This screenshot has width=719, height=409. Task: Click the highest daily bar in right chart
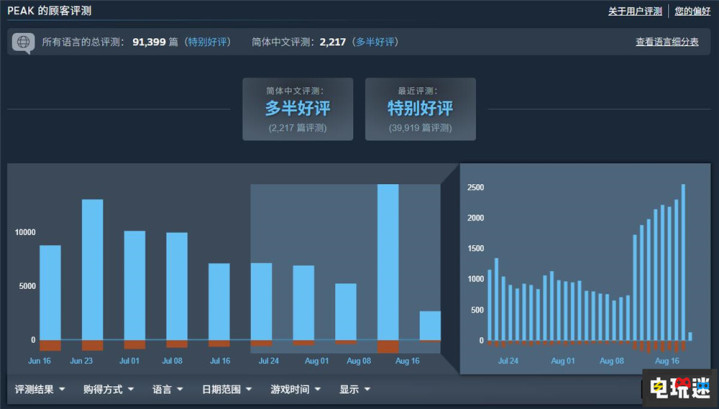683,262
